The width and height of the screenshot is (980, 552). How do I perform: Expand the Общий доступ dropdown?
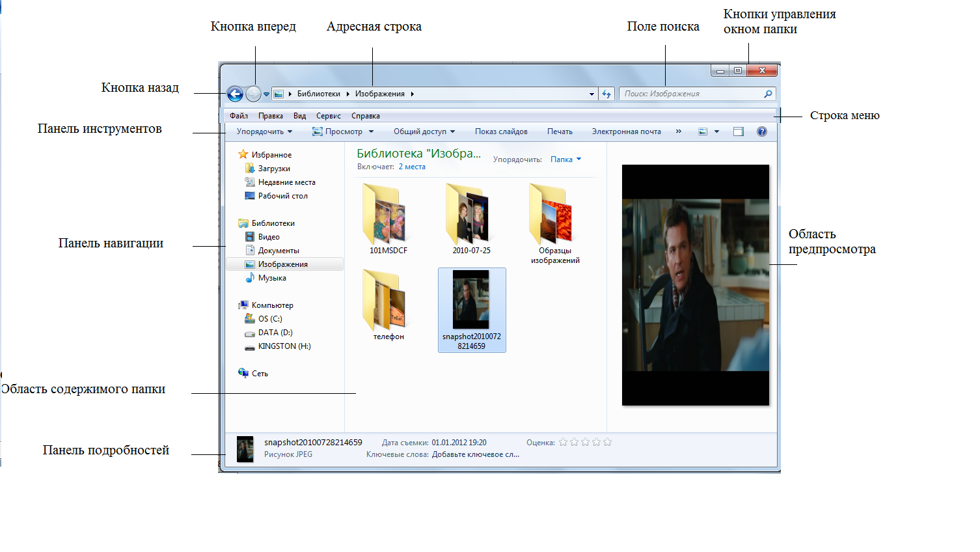(x=424, y=131)
